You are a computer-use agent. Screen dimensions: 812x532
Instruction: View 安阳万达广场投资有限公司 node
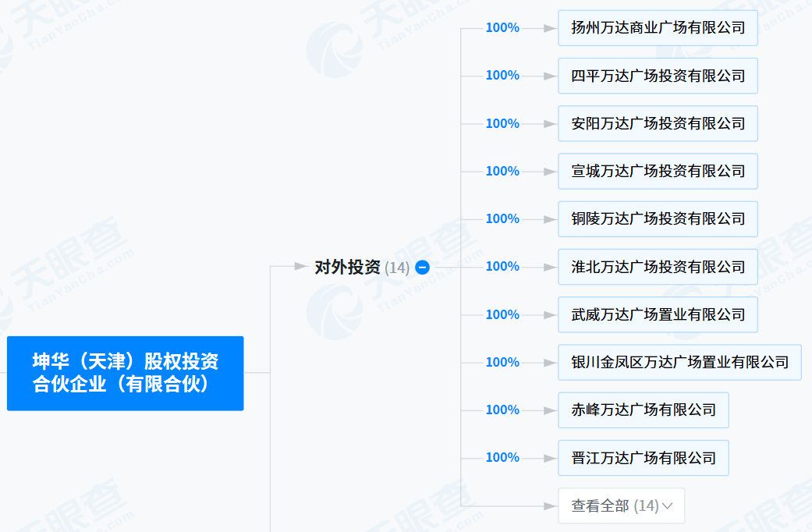(x=658, y=123)
